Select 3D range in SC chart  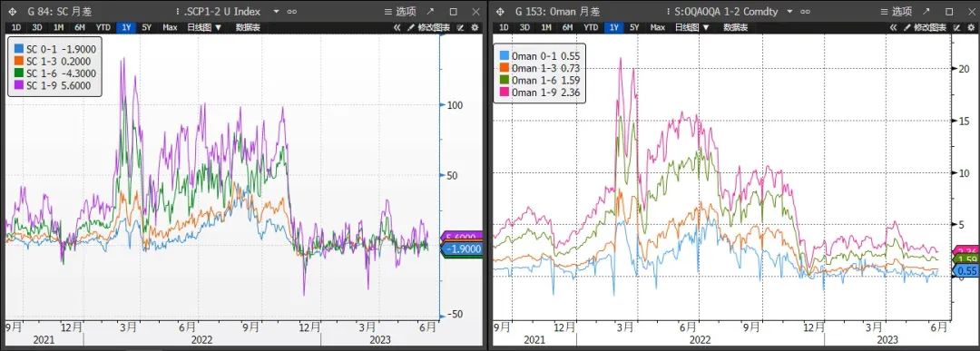pos(37,27)
